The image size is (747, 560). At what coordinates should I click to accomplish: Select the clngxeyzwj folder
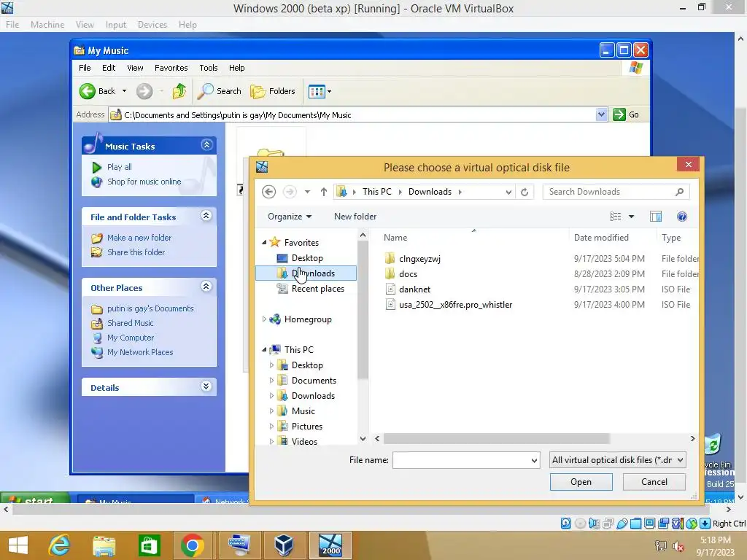(419, 259)
